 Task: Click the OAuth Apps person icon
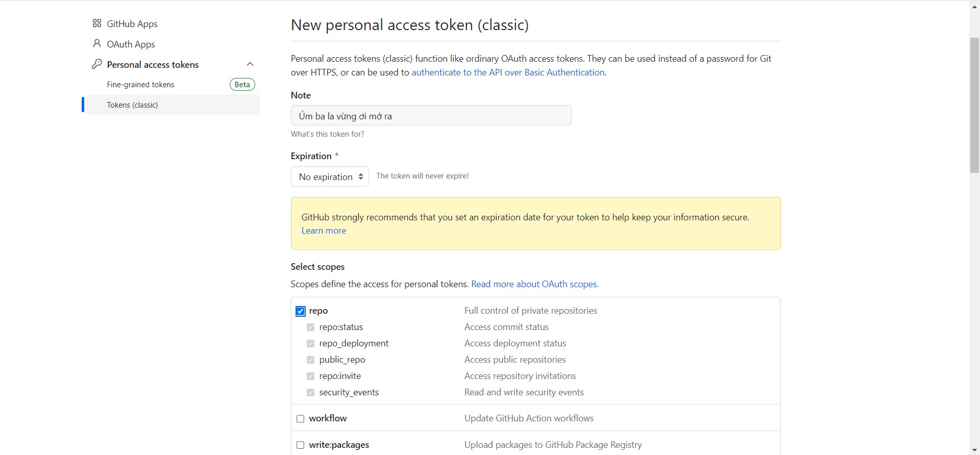coord(97,44)
